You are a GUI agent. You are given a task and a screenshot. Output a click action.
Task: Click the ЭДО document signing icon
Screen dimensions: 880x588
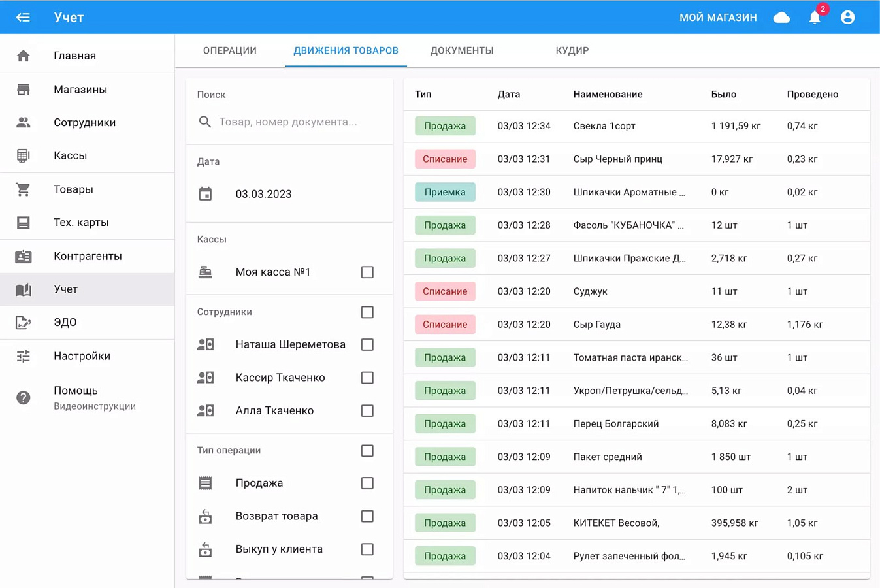point(24,323)
